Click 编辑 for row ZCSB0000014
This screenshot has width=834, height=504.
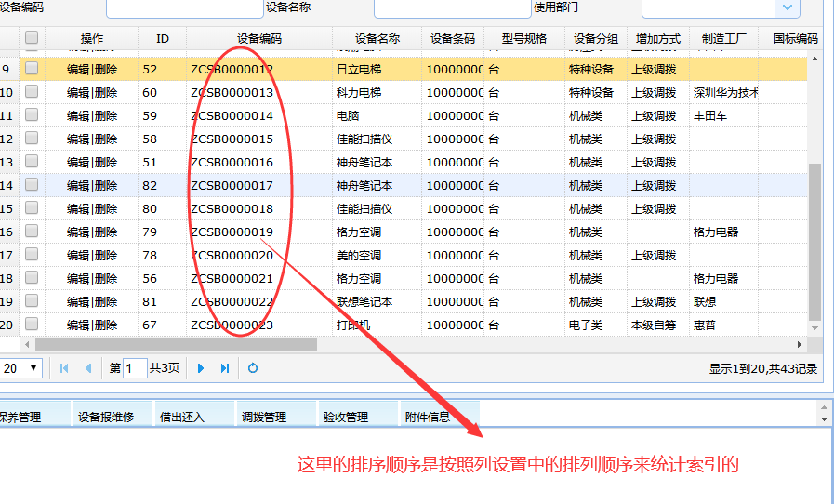tap(78, 116)
